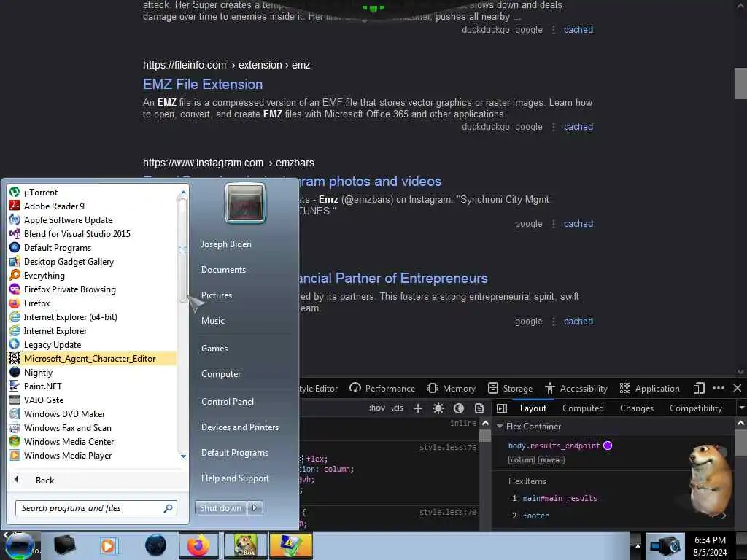Open the Accessibility devtools tab
Viewport: 747px width, 560px height.
pos(576,388)
